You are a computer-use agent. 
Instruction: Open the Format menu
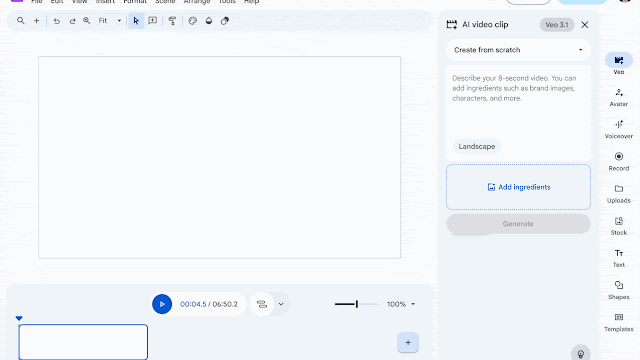(x=135, y=2)
